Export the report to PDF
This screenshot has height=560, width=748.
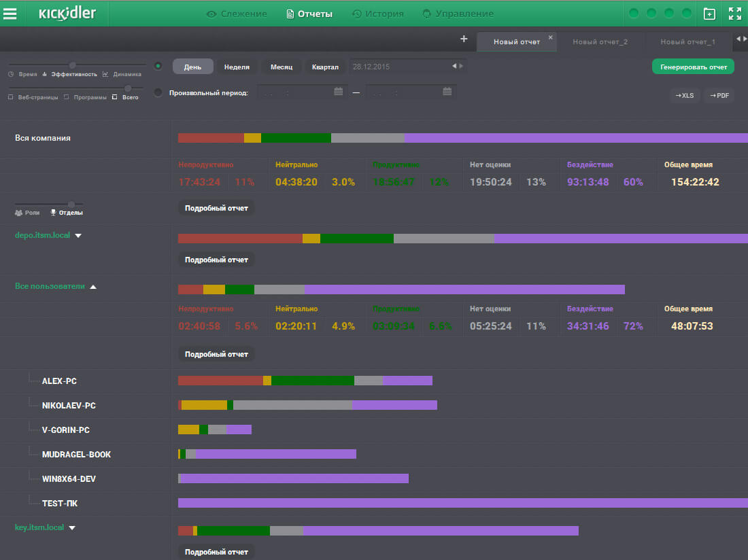point(719,96)
